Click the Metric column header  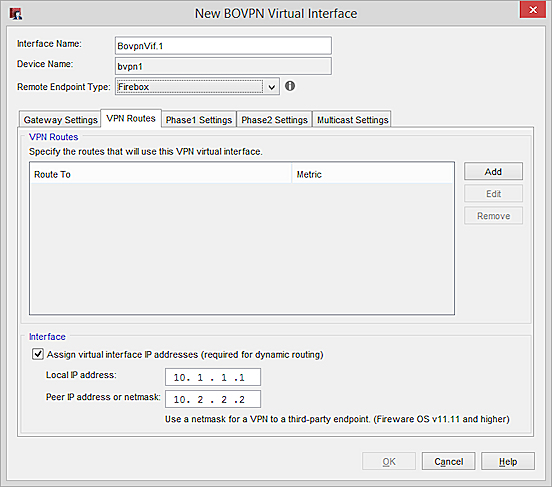373,174
